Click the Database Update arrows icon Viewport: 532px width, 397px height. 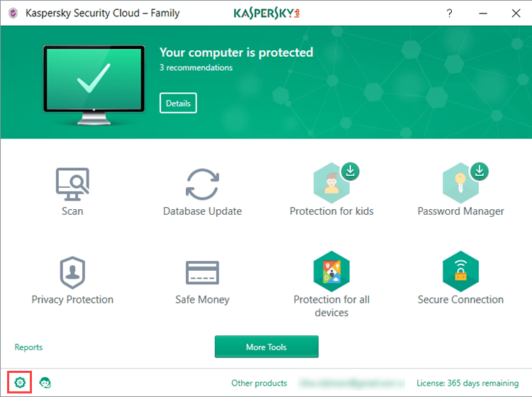[202, 184]
